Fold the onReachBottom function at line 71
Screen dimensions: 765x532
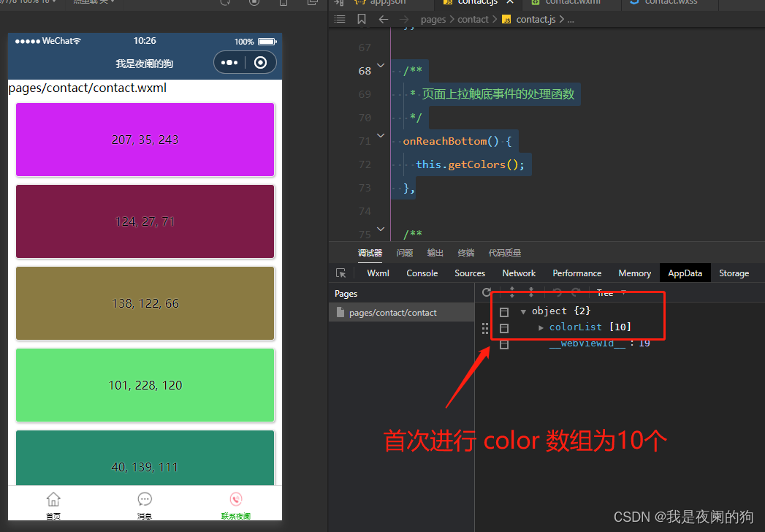(381, 135)
